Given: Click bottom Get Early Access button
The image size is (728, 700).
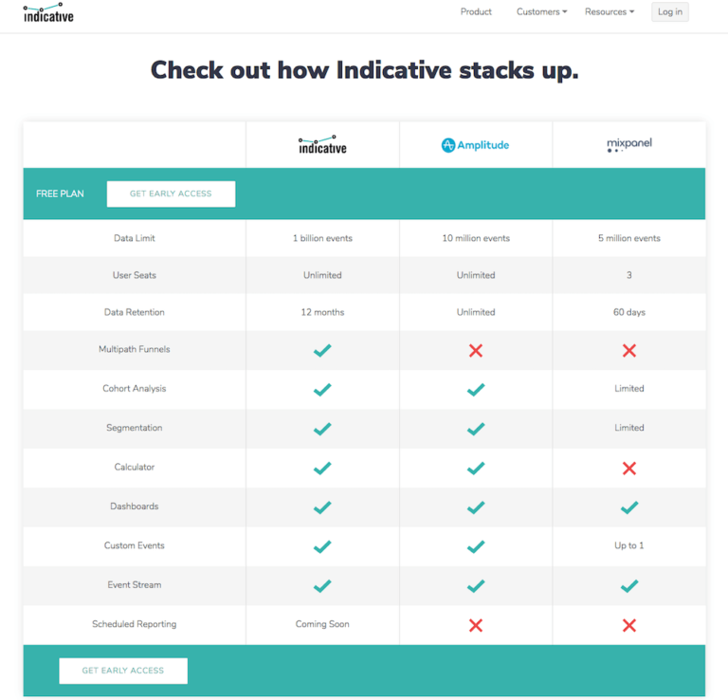Looking at the screenshot, I should 123,671.
